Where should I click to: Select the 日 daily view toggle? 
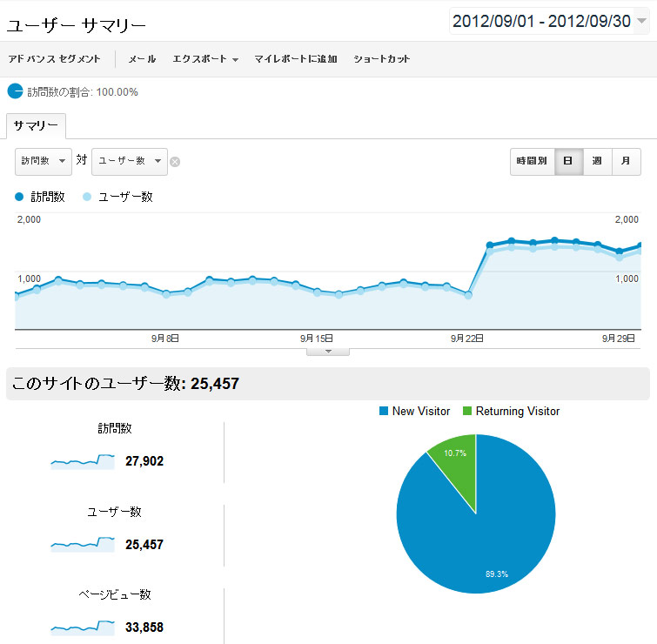point(568,161)
